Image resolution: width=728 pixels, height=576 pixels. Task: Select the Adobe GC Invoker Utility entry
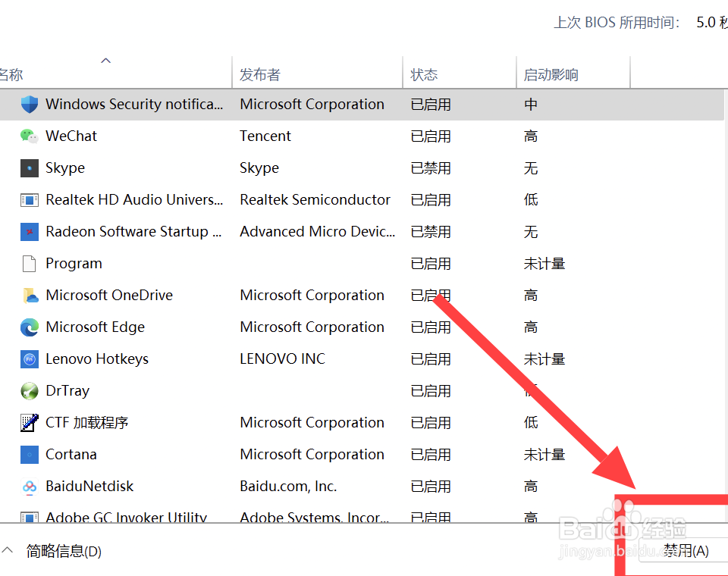pos(126,517)
